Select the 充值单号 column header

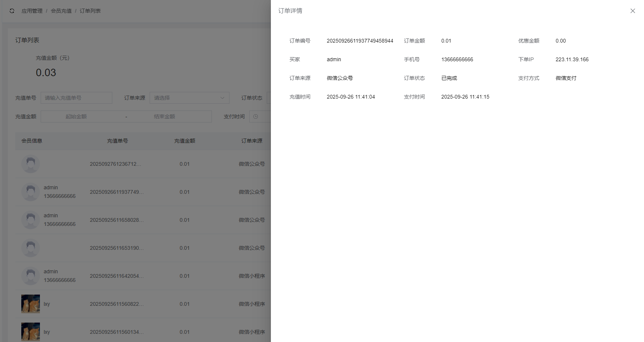pos(118,141)
